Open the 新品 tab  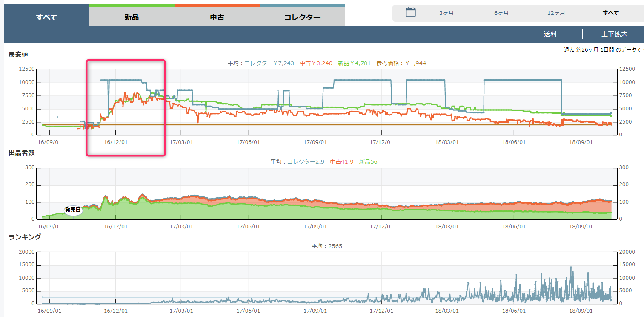pos(132,17)
